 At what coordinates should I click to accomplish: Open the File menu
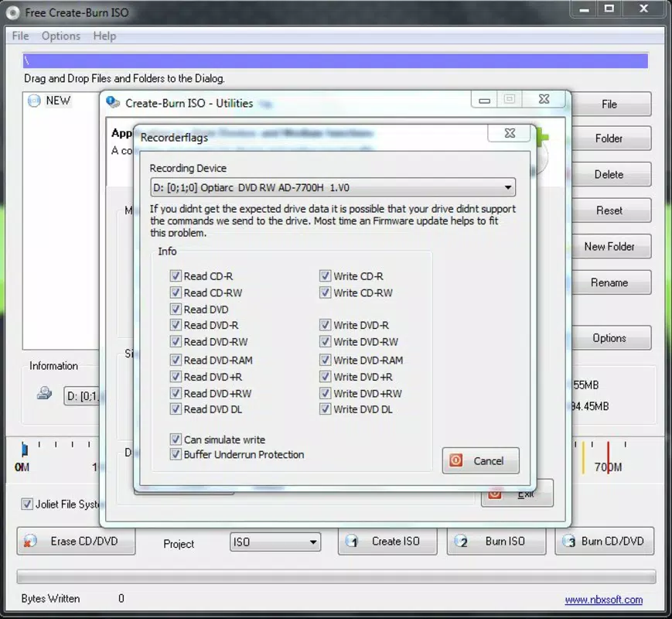point(21,36)
